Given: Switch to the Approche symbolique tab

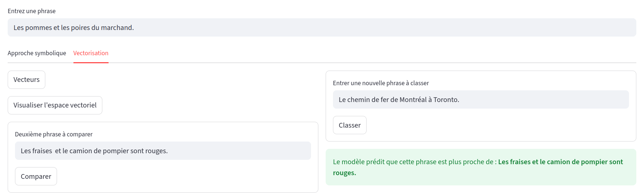Looking at the screenshot, I should click(37, 53).
